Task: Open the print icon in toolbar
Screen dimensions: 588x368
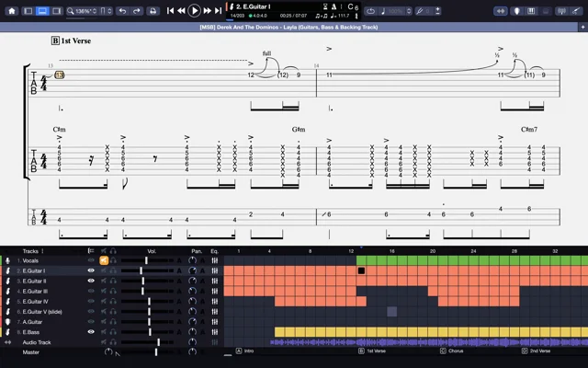Action: pos(154,11)
